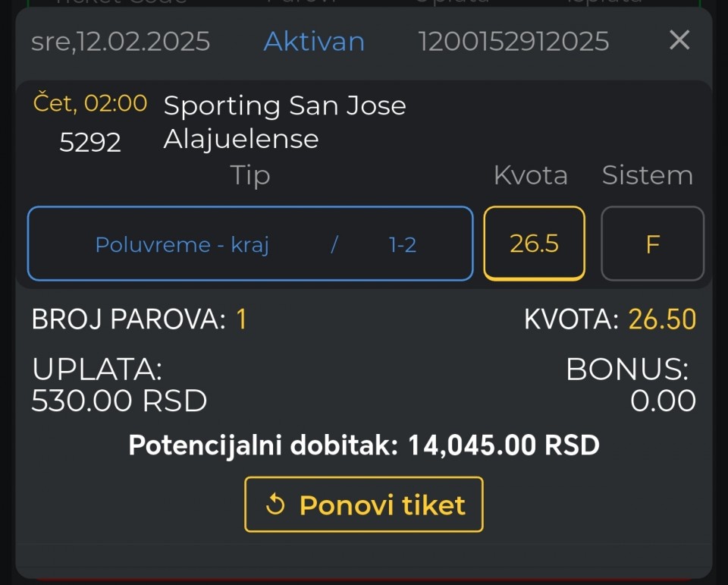Click the refresh icon in Ponovi tiket

275,505
